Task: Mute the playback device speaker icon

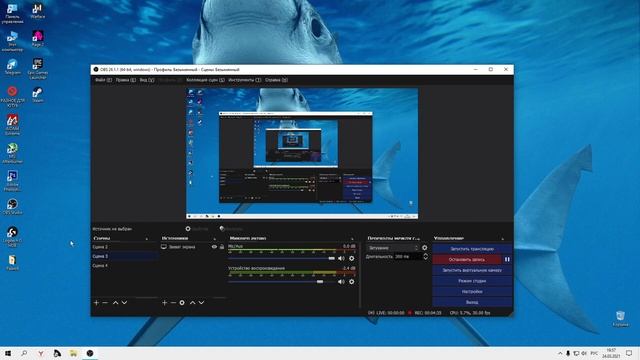Action: click(x=341, y=282)
